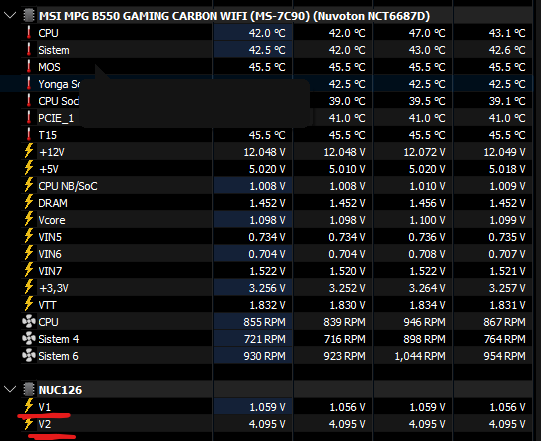This screenshot has height=441, width=541.
Task: Select the CPU NB/SoC voltage row
Action: 276,186
